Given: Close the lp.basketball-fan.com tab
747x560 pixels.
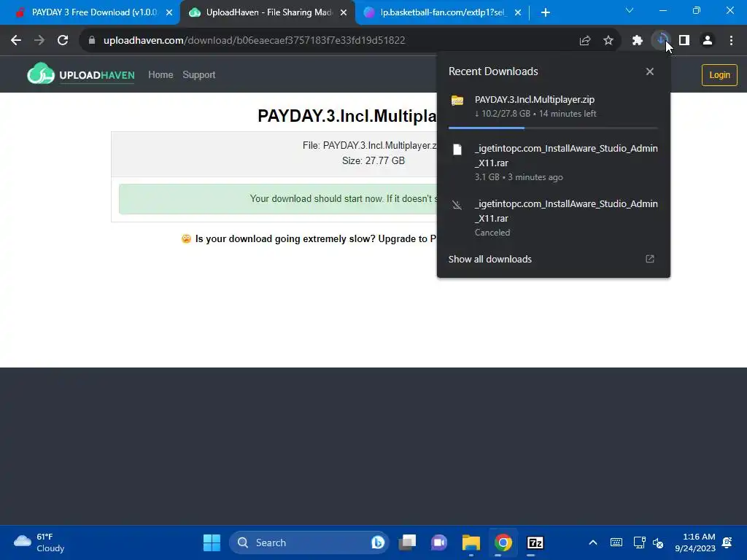Looking at the screenshot, I should (518, 13).
